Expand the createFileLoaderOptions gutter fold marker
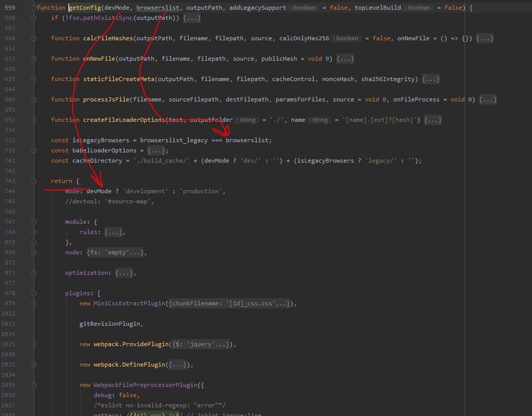The image size is (532, 416). [x=34, y=120]
